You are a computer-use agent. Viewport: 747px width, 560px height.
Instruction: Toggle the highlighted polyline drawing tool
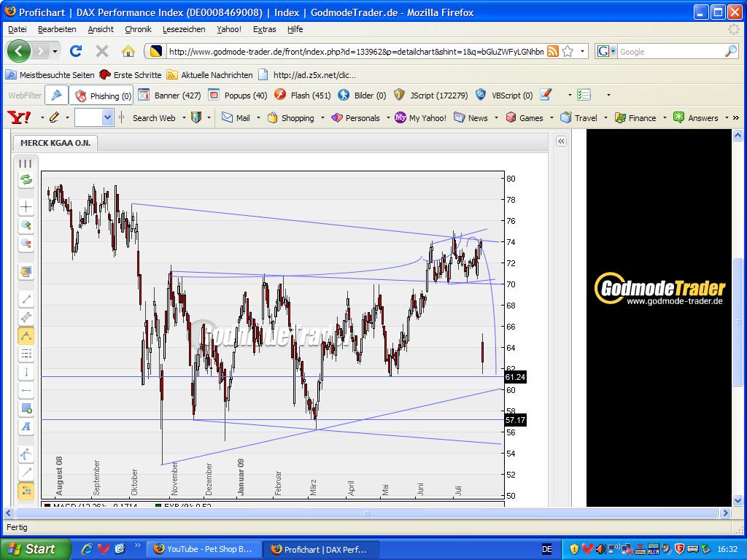26,335
